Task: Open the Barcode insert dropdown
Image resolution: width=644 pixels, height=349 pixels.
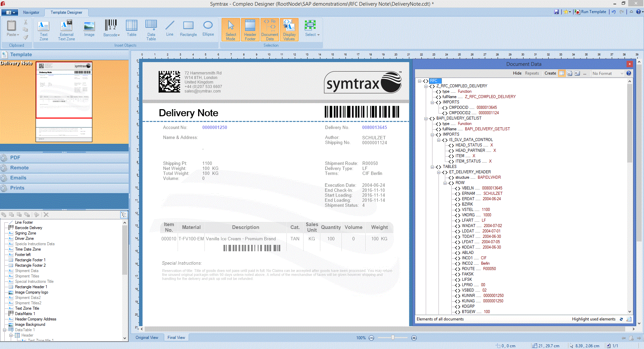Action: tap(111, 29)
